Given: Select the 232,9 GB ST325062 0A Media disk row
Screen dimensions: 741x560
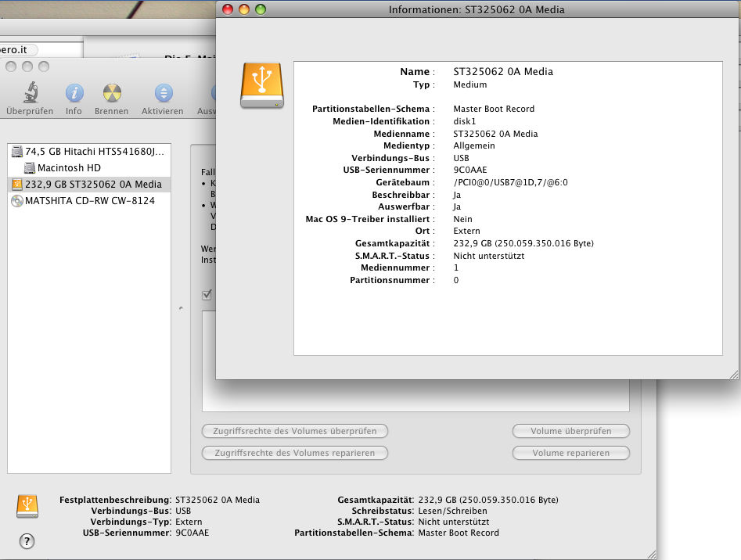Looking at the screenshot, I should pos(89,185).
